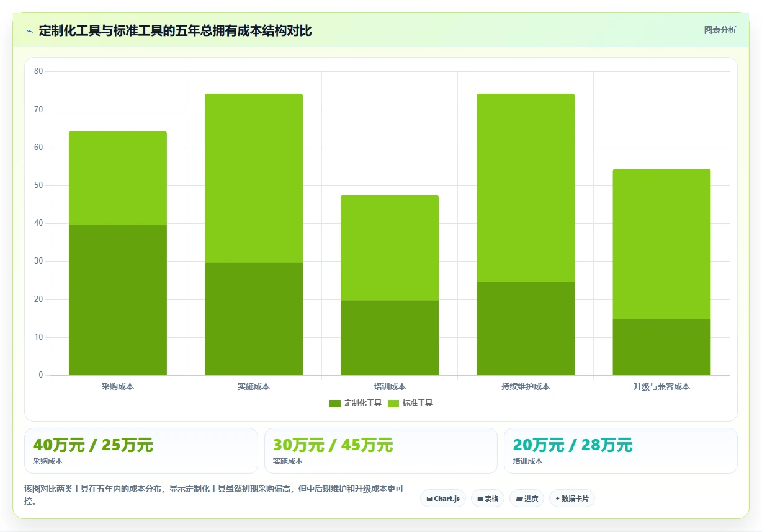Viewport: 762px width, 532px height.
Task: Click the 实施成本 x-axis label
Action: pyautogui.click(x=254, y=386)
